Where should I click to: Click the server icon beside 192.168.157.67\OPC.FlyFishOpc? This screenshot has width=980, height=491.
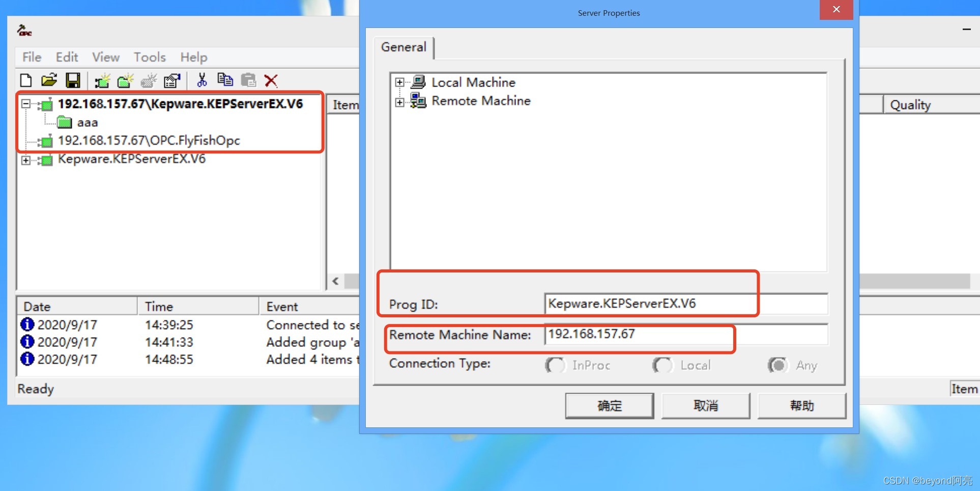coord(45,141)
